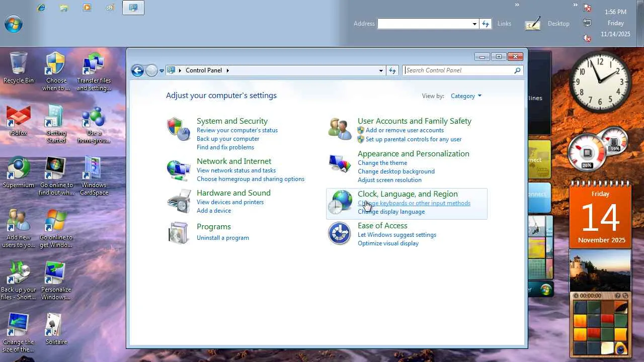Click the network tray icon
The height and width of the screenshot is (362, 644).
point(587,23)
